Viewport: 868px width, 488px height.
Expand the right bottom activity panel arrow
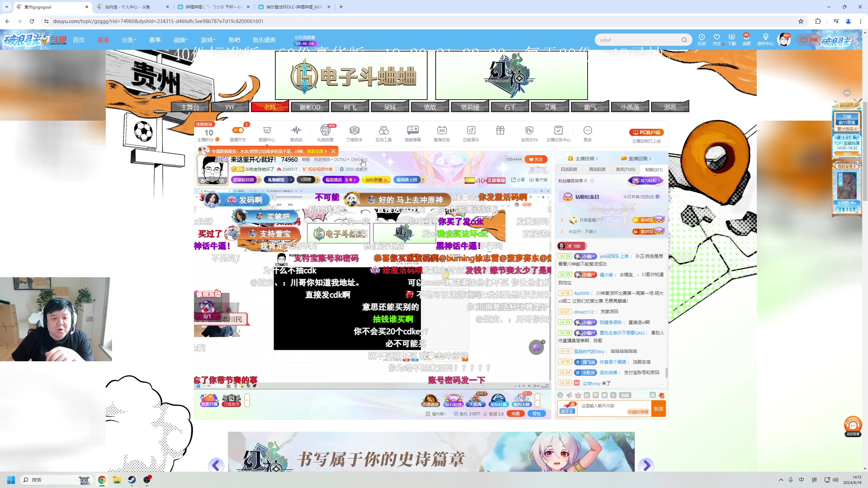click(537, 400)
